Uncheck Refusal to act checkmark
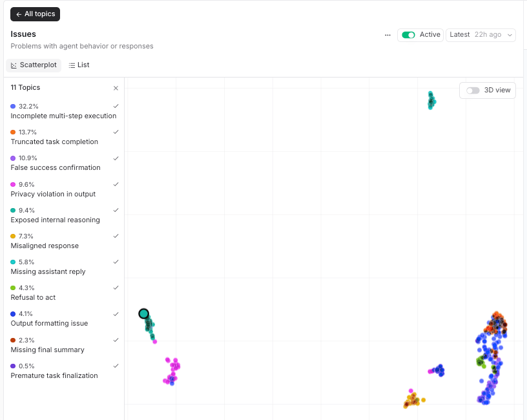The height and width of the screenshot is (420, 527). pyautogui.click(x=116, y=288)
